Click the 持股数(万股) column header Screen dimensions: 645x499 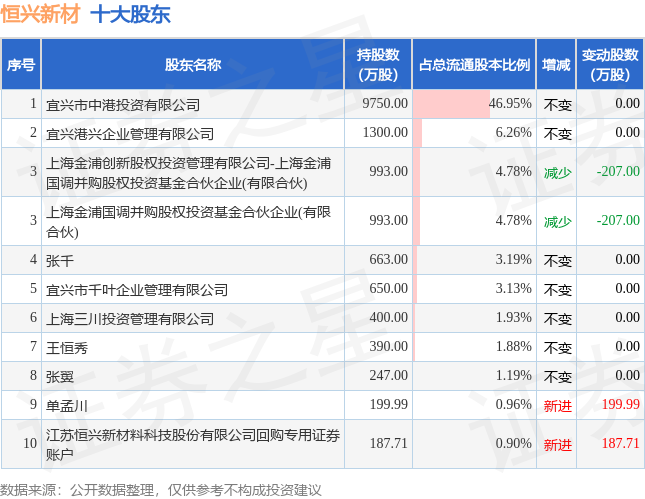(x=378, y=65)
